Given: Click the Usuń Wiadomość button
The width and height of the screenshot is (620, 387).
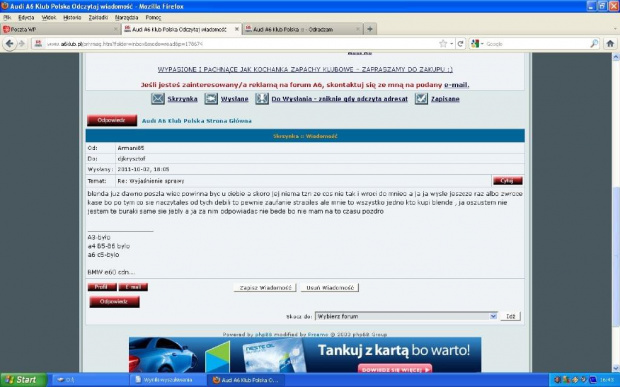Looking at the screenshot, I should pyautogui.click(x=330, y=288).
